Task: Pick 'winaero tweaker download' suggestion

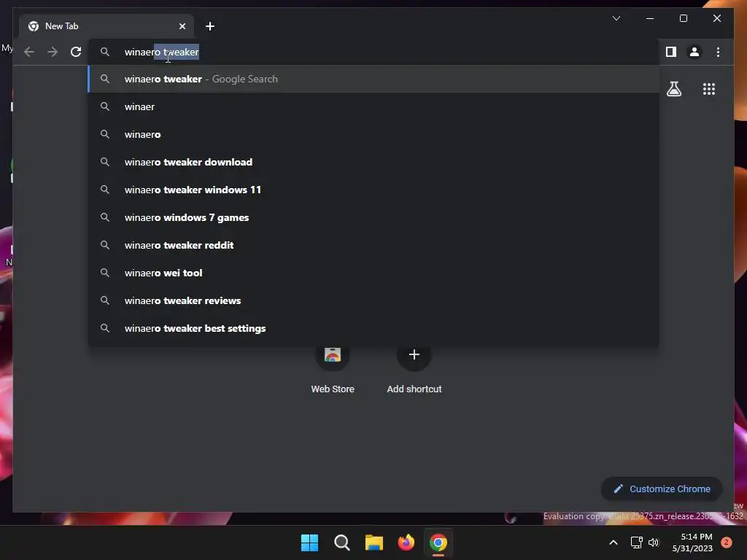Action: pyautogui.click(x=373, y=162)
